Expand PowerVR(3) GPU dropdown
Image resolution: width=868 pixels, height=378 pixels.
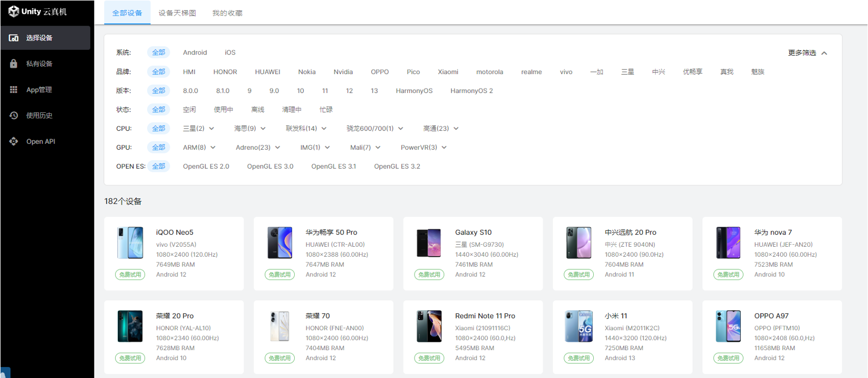pyautogui.click(x=423, y=148)
